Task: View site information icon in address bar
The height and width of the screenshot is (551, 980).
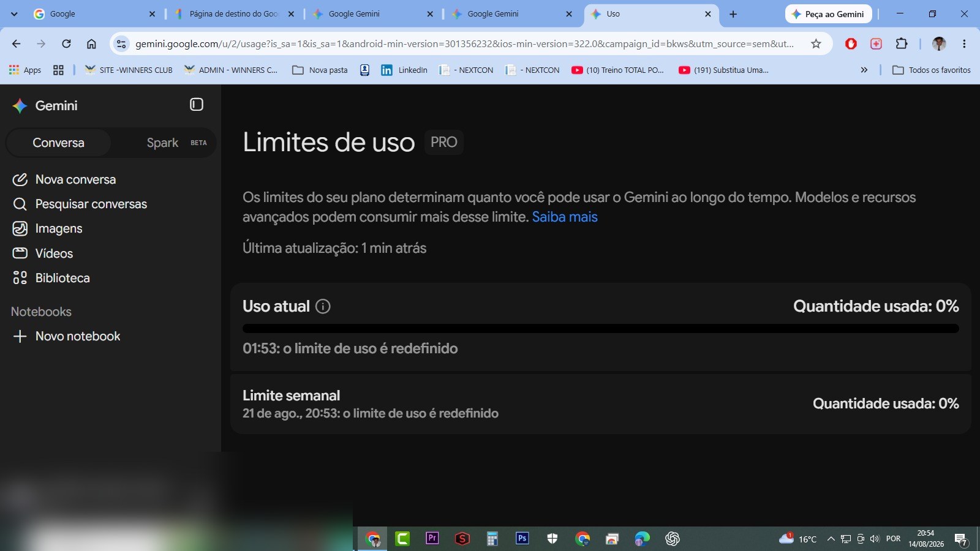Action: coord(121,43)
